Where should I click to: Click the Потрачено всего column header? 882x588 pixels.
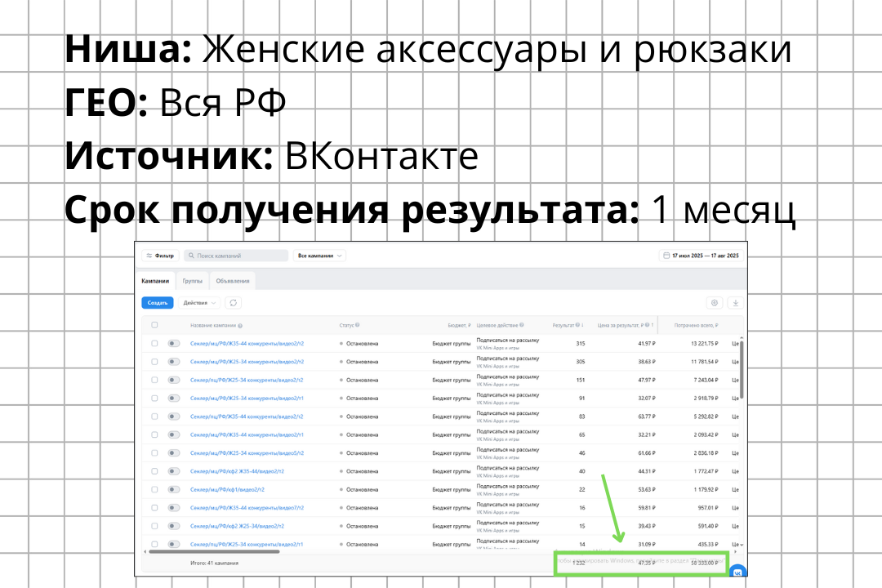pos(696,325)
